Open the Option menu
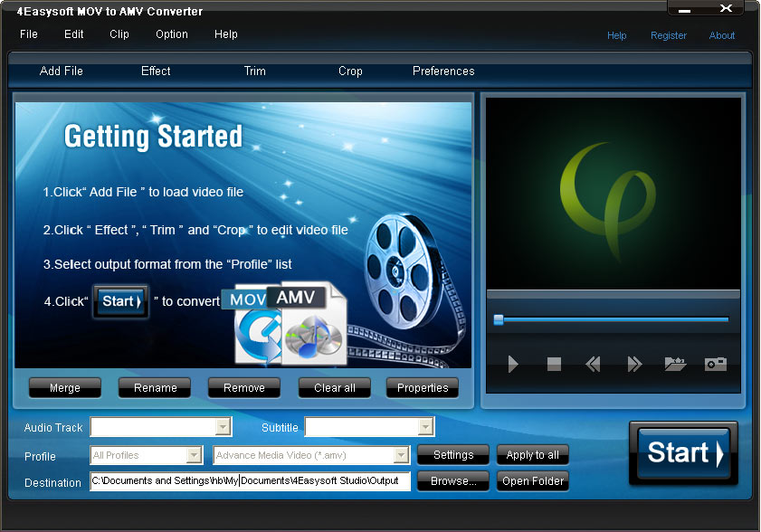 pos(171,34)
